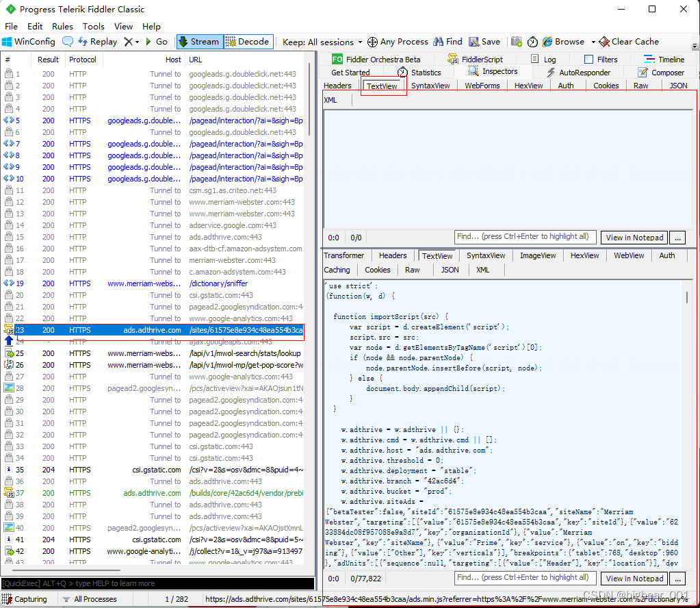This screenshot has height=608, width=700.
Task: Switch to FiddlerScript tab
Action: pos(476,60)
